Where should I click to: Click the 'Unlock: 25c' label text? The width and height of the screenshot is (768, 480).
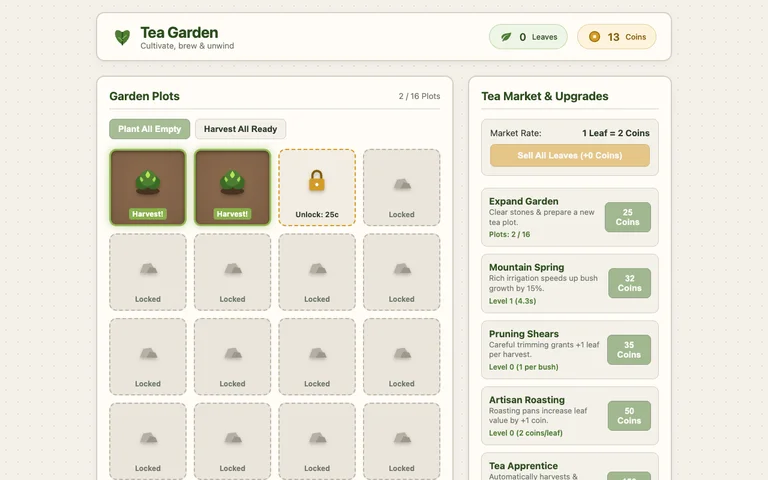click(317, 215)
